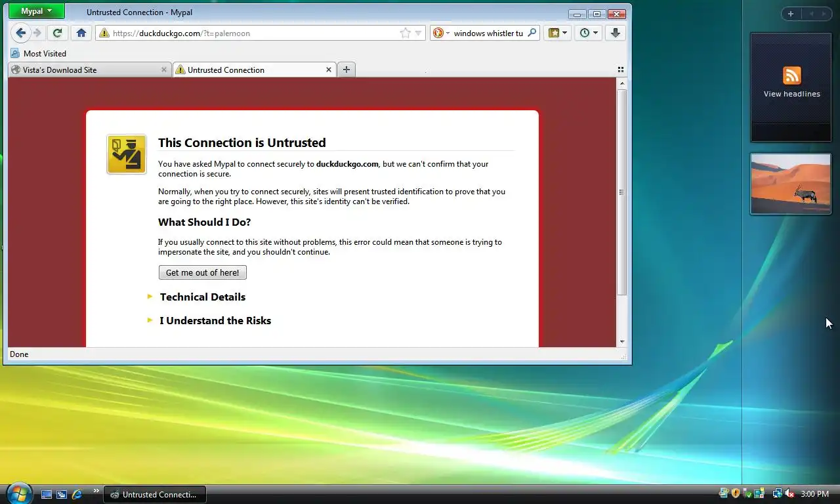This screenshot has height=504, width=840.
Task: Click Switch between windows quick launch icon
Action: click(62, 494)
